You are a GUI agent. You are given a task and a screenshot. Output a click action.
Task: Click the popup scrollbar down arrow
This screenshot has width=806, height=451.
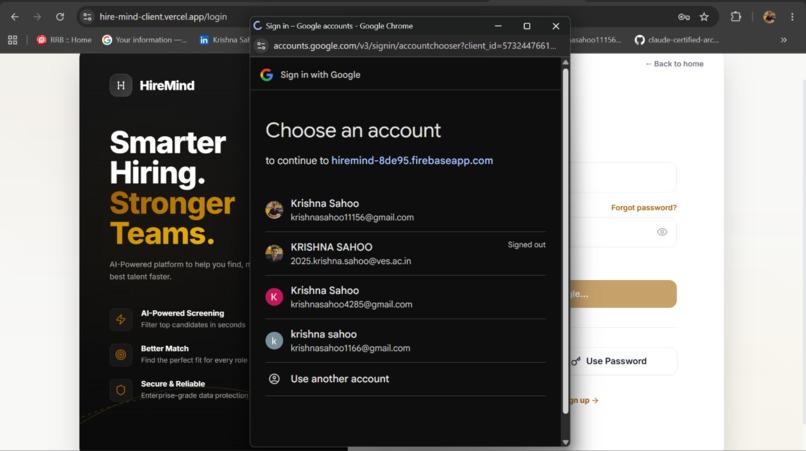pos(565,442)
